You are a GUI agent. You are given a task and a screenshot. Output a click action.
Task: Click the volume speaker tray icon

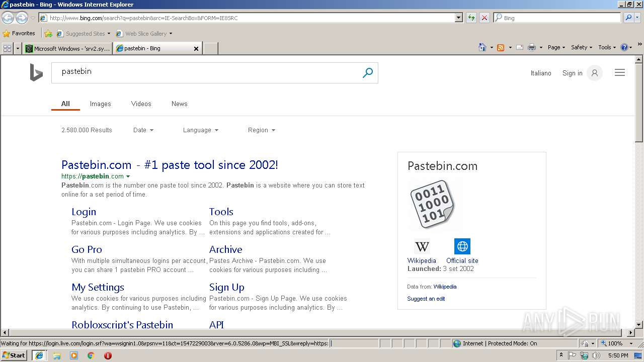click(596, 355)
